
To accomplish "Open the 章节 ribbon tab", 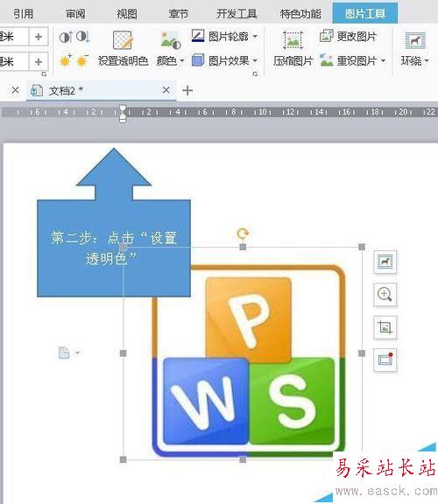I will tap(179, 13).
